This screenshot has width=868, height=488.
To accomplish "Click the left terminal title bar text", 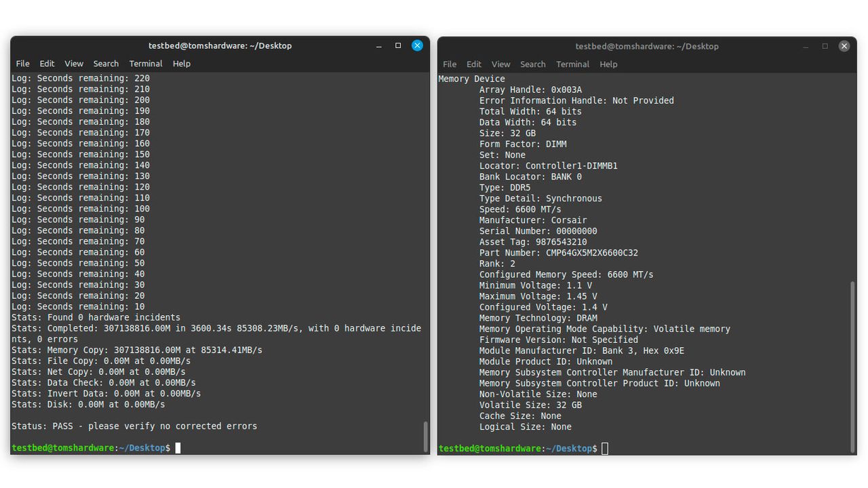I will coord(220,45).
